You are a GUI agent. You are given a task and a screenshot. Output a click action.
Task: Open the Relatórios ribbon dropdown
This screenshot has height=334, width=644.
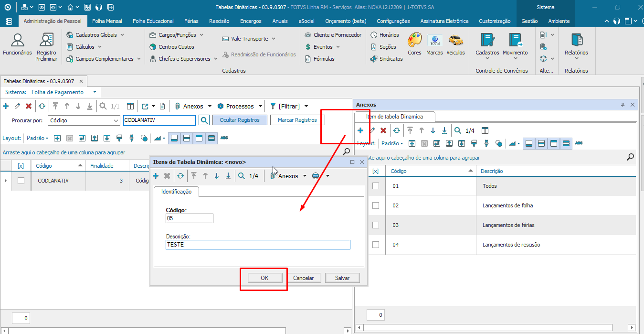tap(576, 46)
